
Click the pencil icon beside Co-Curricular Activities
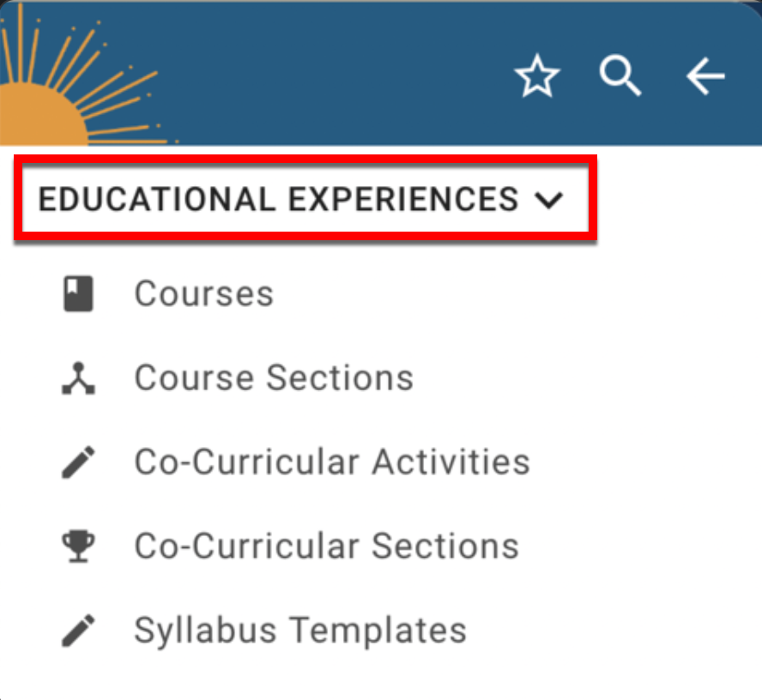tap(79, 463)
